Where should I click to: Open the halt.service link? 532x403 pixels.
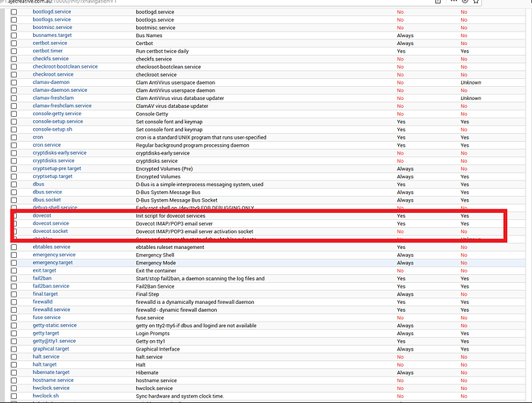(46, 356)
